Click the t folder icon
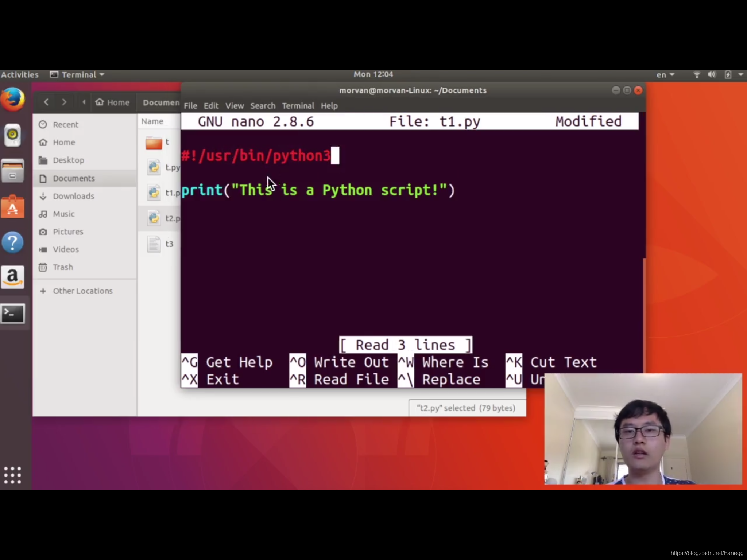747x560 pixels. tap(154, 143)
